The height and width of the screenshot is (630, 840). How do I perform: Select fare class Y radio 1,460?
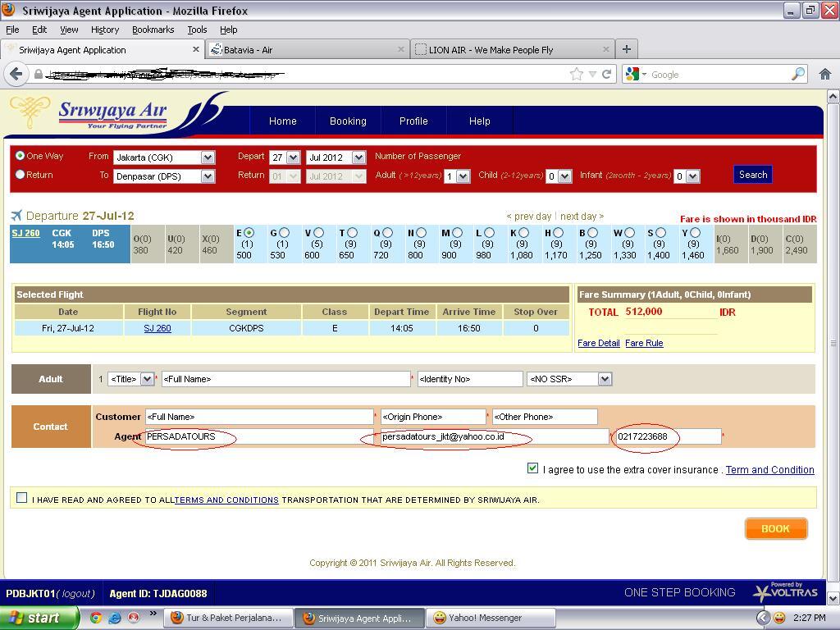695,232
